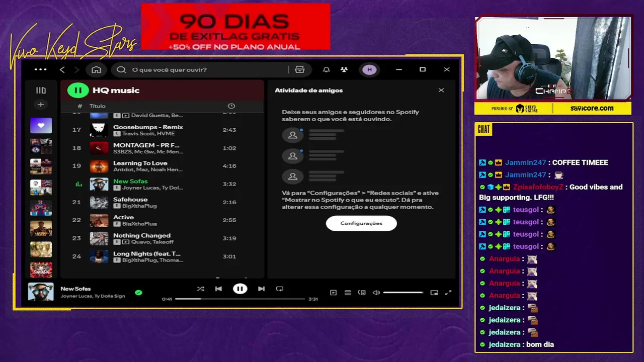This screenshot has height=362, width=644.
Task: Open the Spotify home page
Action: coord(97,69)
